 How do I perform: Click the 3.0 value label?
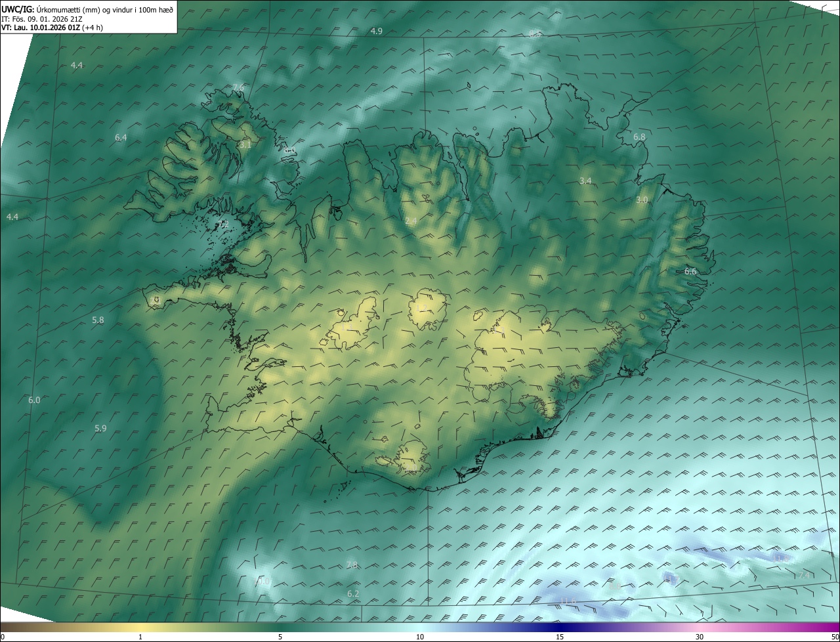(642, 200)
